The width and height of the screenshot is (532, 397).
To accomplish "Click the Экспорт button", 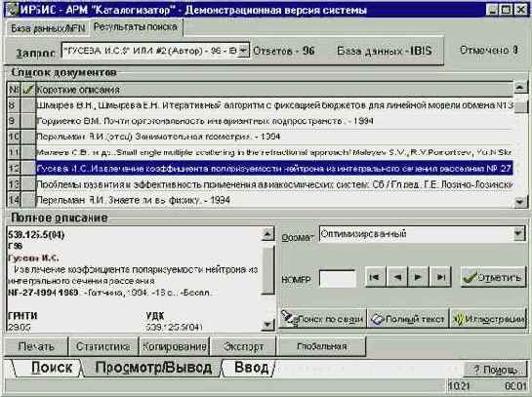I will click(243, 346).
